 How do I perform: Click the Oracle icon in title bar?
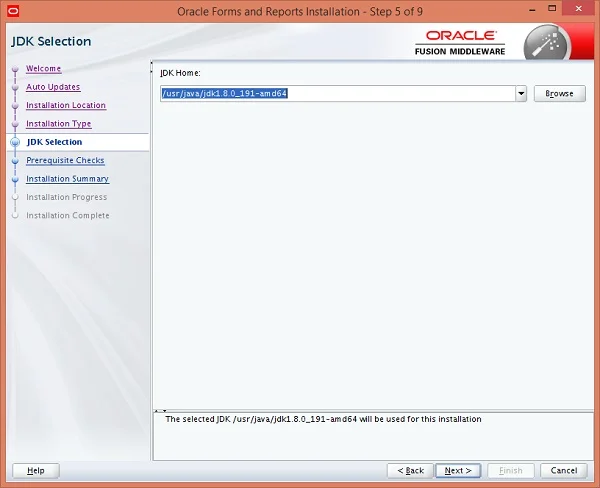pos(13,11)
